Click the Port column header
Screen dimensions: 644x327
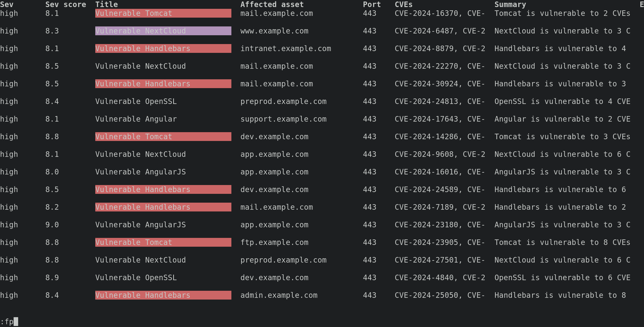click(x=372, y=5)
